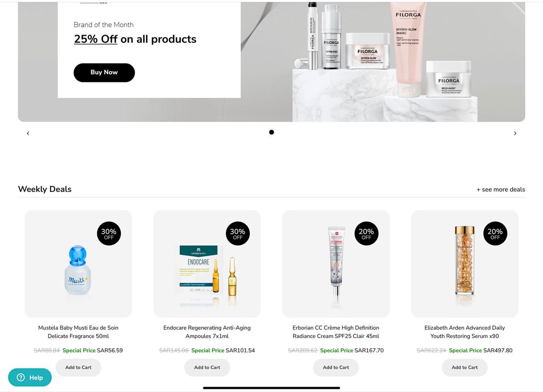
Task: Add Elizabeth Arden serum to cart
Action: 465,368
